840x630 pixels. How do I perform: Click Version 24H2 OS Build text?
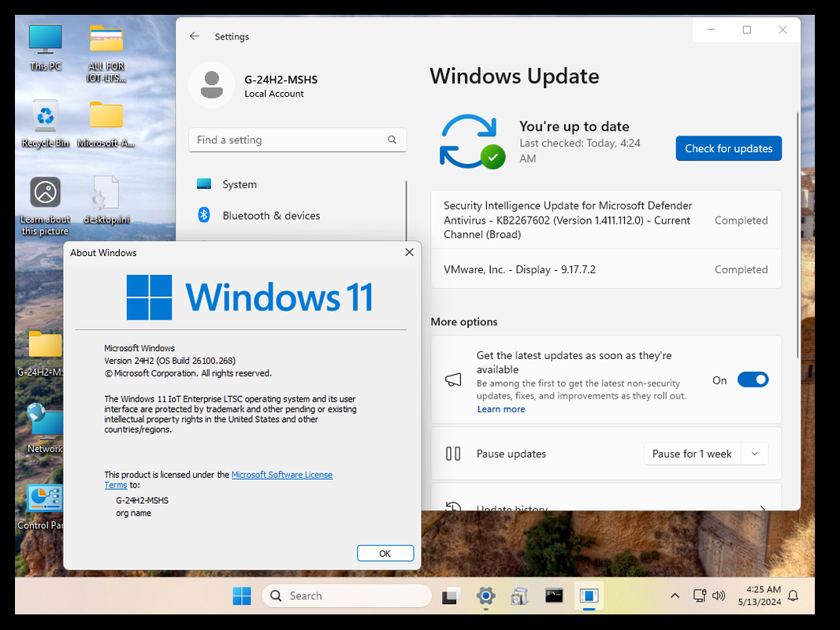pyautogui.click(x=170, y=361)
